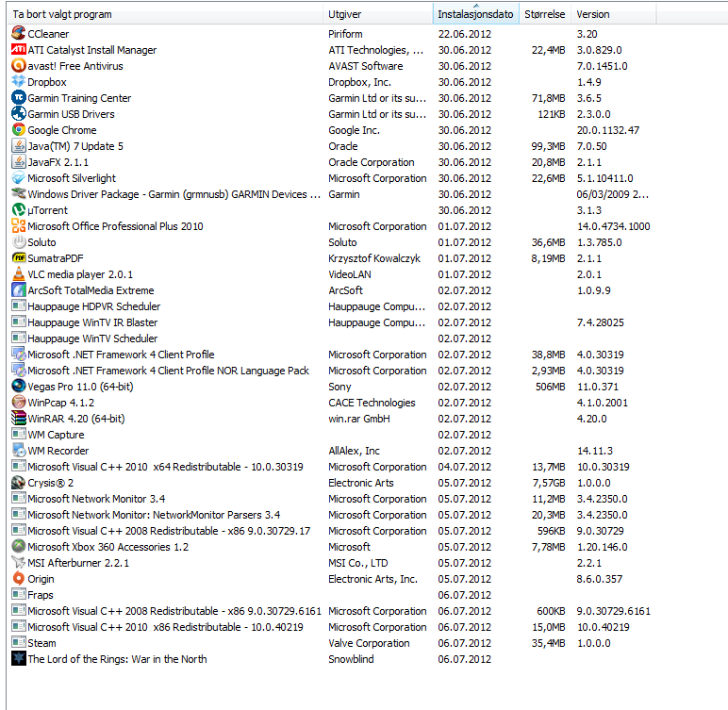Screen dimensions: 728x710
Task: Click the Vegas Pro 11.0 icon
Action: (x=19, y=386)
